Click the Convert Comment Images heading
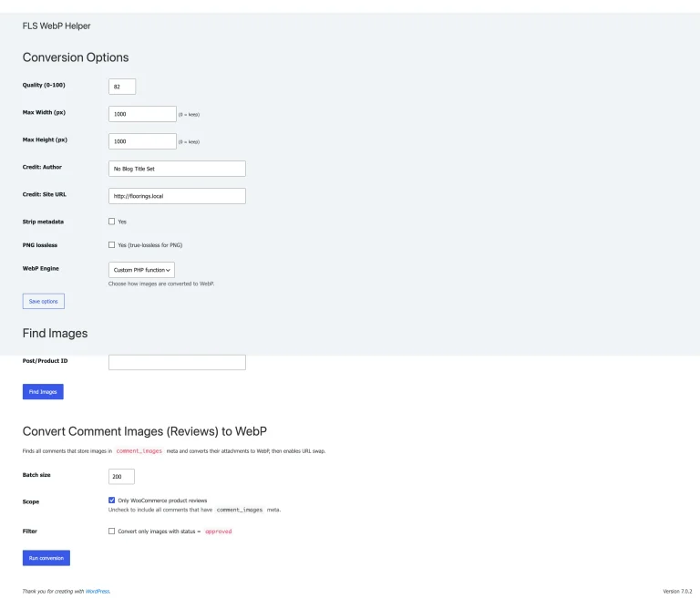The image size is (700, 599). point(145,431)
